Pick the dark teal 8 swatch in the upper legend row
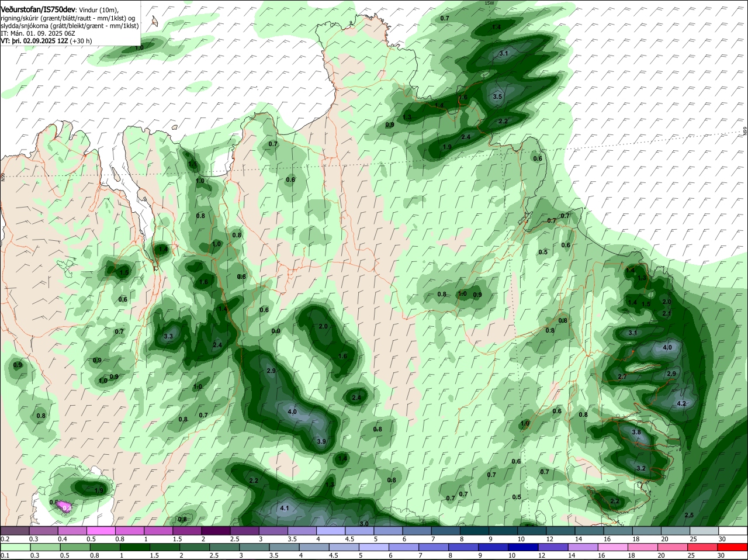The image size is (748, 560). 475,531
